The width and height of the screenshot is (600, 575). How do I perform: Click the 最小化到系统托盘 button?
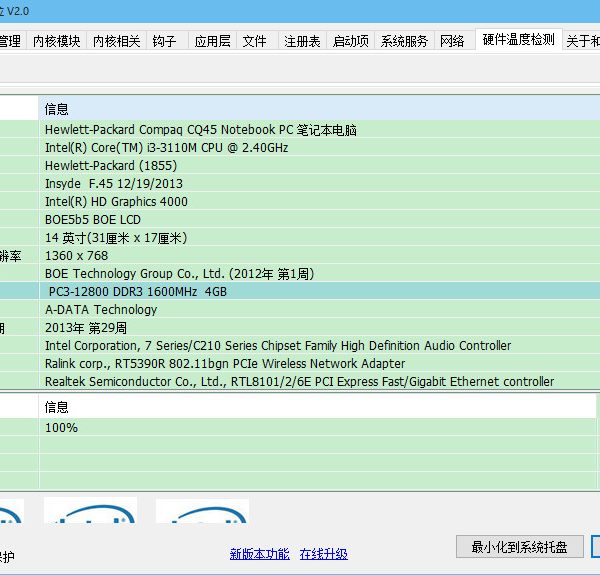pyautogui.click(x=519, y=547)
